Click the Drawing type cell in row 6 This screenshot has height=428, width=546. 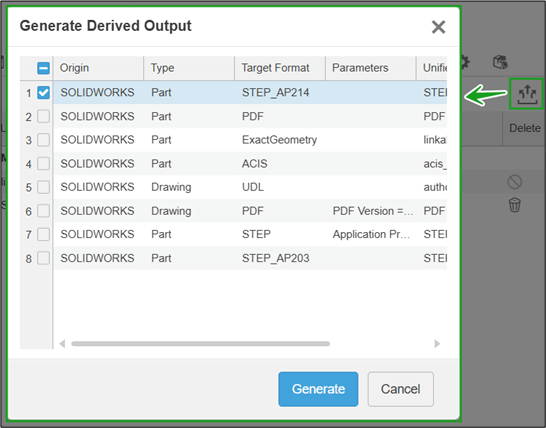[x=189, y=211]
